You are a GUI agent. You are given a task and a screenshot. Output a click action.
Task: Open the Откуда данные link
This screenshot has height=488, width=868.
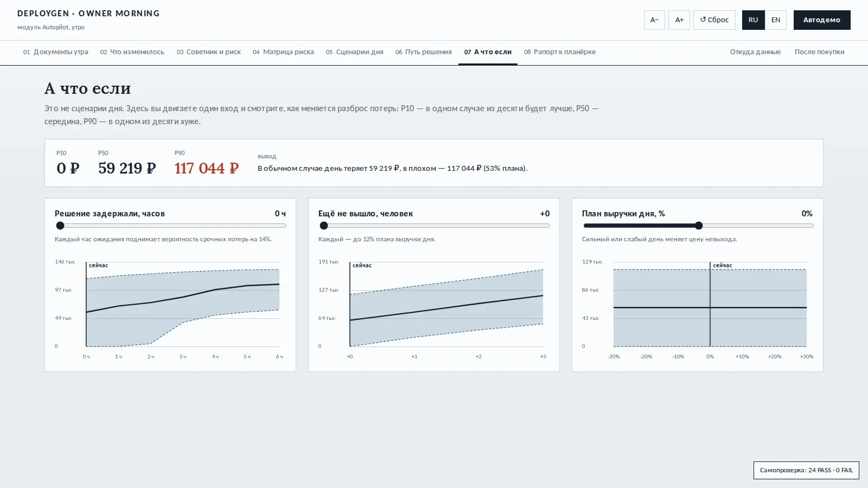755,52
